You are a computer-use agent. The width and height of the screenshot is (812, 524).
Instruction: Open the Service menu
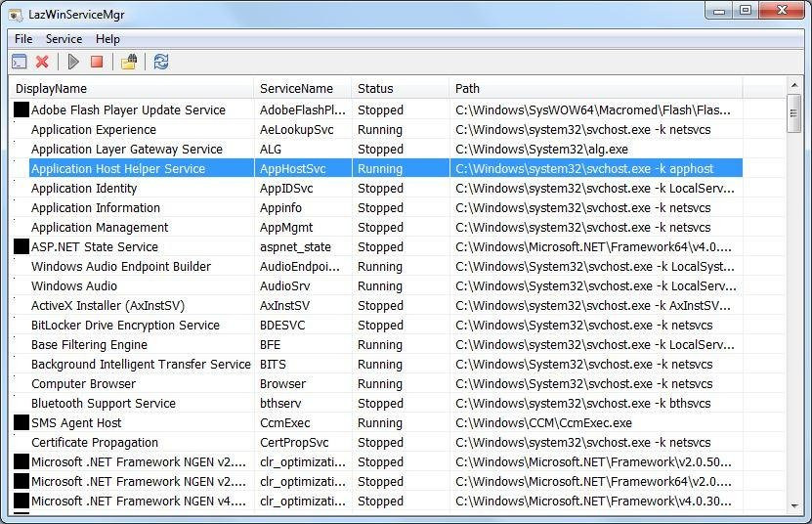pos(64,39)
